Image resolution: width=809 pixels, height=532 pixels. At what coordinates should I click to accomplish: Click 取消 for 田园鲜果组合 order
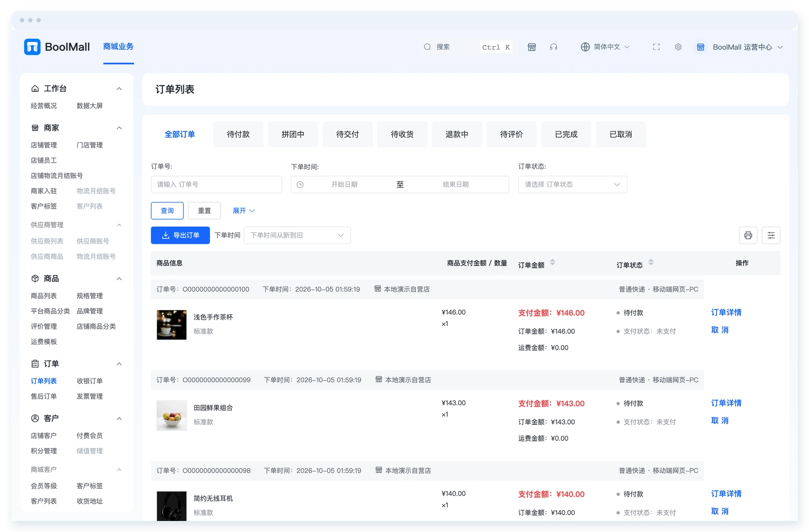(720, 420)
